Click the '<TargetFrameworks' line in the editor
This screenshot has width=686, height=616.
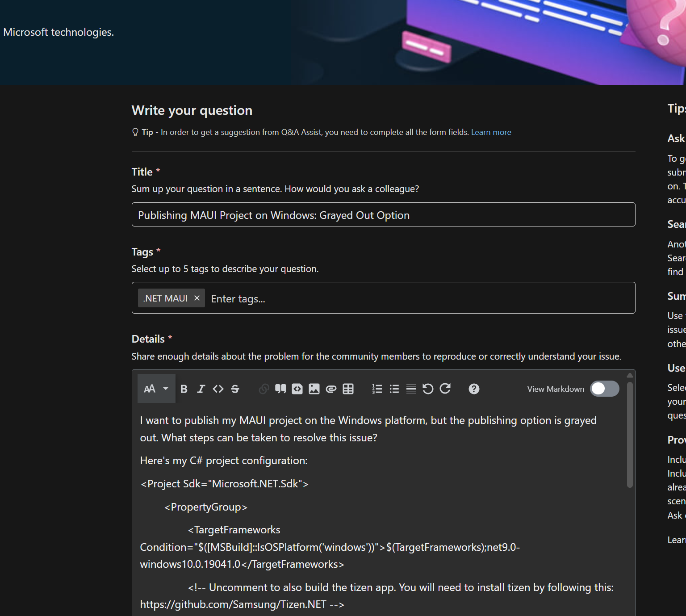[234, 530]
